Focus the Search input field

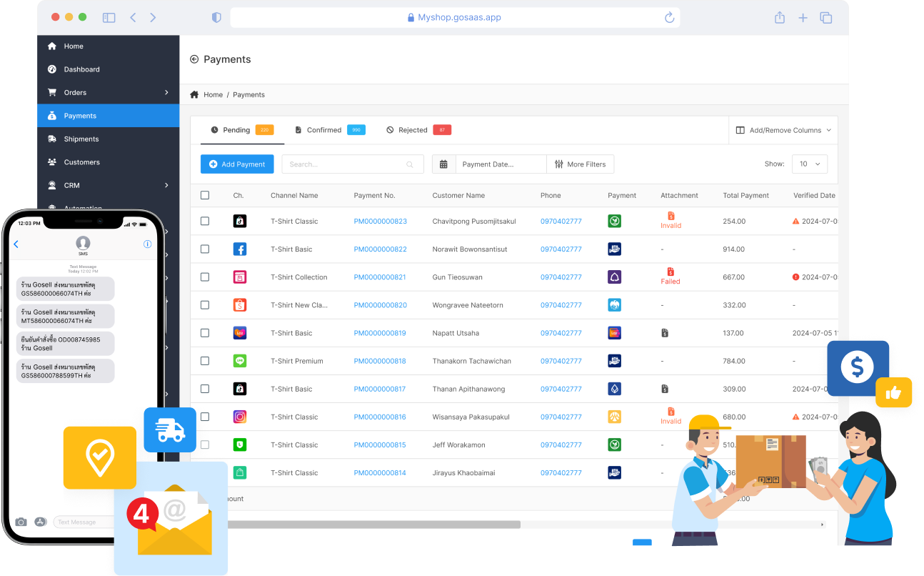tap(353, 164)
